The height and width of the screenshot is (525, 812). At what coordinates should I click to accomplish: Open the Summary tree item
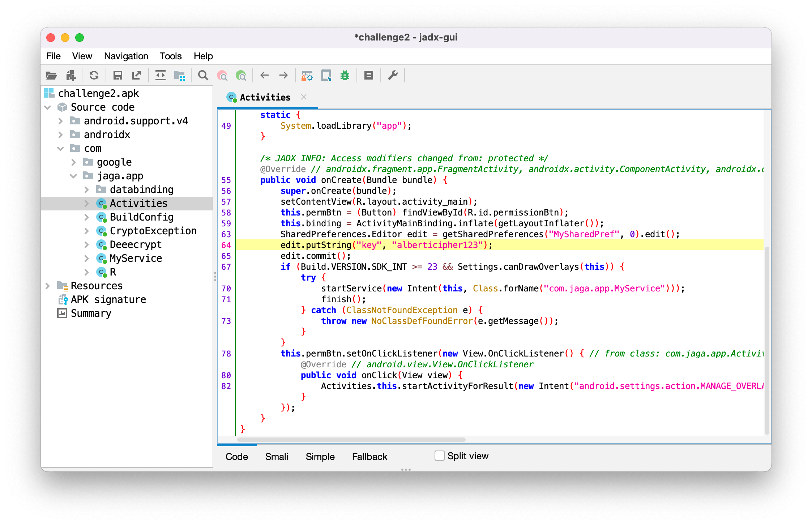click(x=84, y=313)
